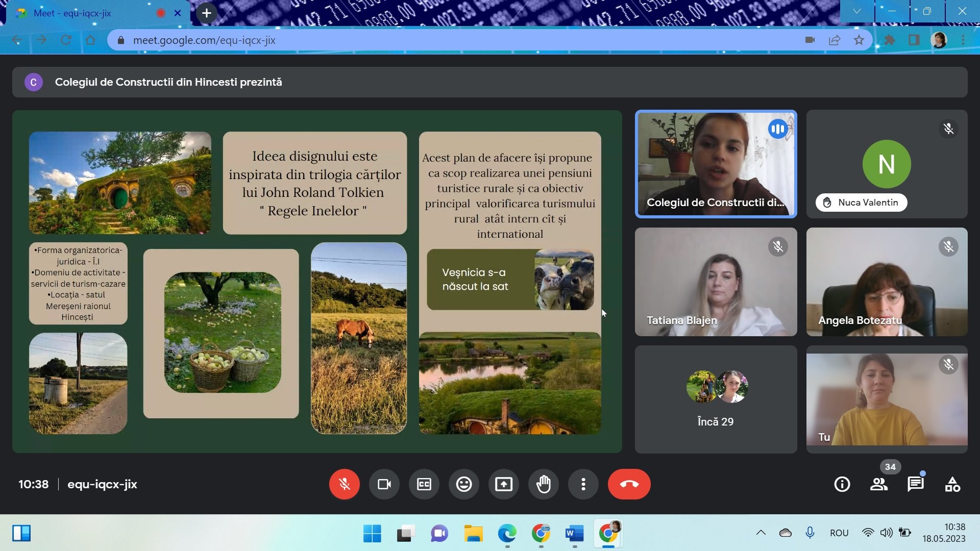Open camera permission indicator in address bar
The image size is (980, 551).
[810, 40]
